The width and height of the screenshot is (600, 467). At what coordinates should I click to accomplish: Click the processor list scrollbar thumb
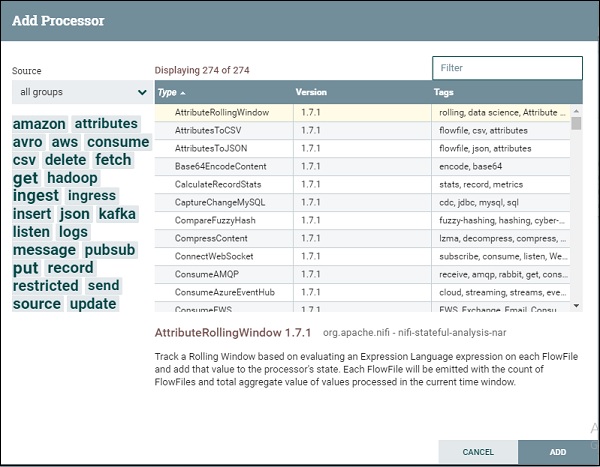[576, 124]
